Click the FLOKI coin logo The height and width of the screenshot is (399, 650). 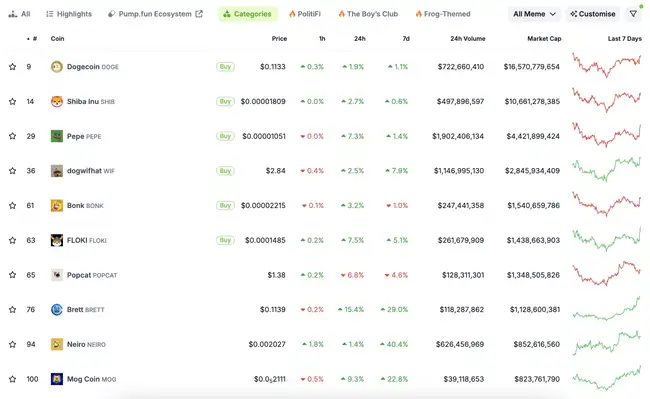click(x=57, y=240)
